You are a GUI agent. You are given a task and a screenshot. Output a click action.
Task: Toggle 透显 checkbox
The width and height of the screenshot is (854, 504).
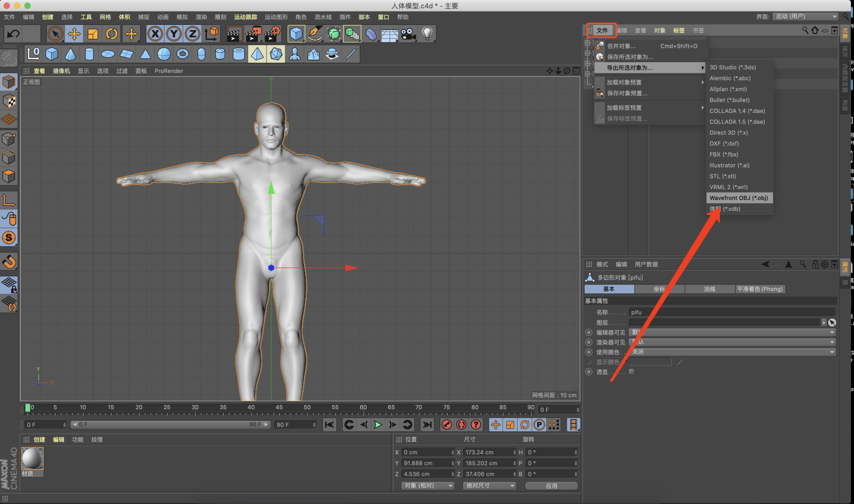[632, 372]
